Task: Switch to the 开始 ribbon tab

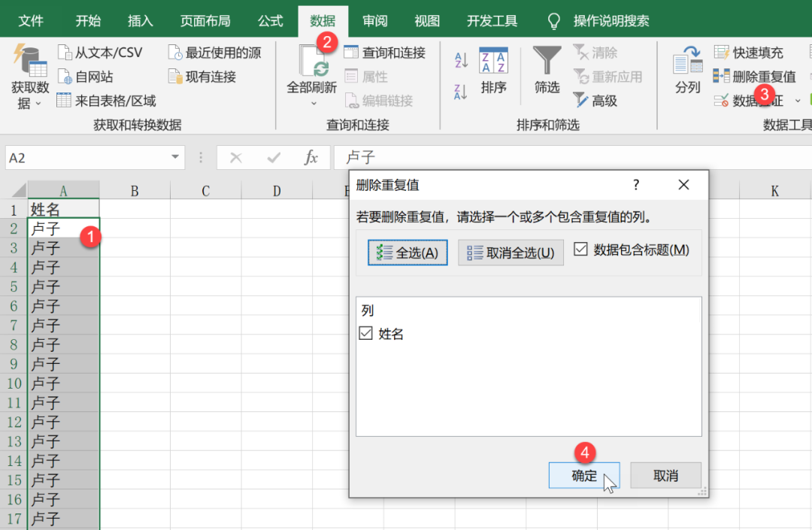Action: click(x=87, y=20)
